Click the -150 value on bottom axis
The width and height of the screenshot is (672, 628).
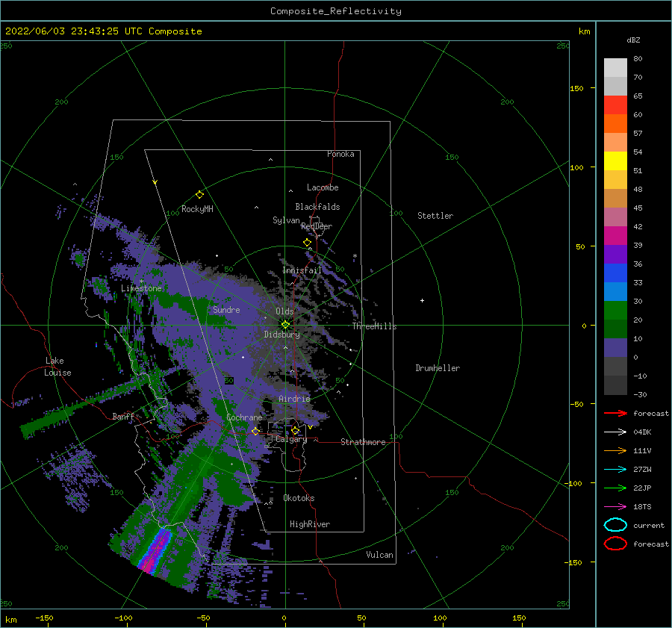pos(44,618)
